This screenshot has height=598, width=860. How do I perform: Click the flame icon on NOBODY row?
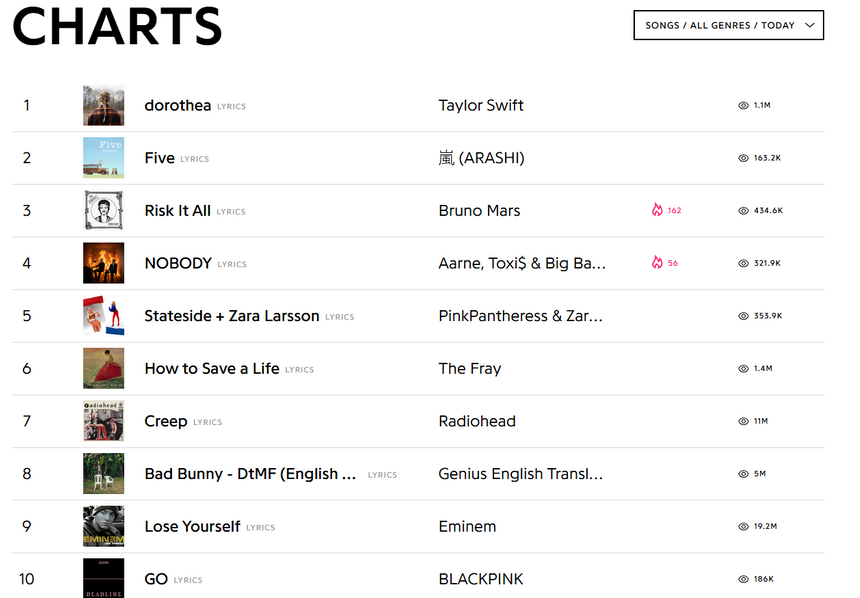tap(657, 263)
